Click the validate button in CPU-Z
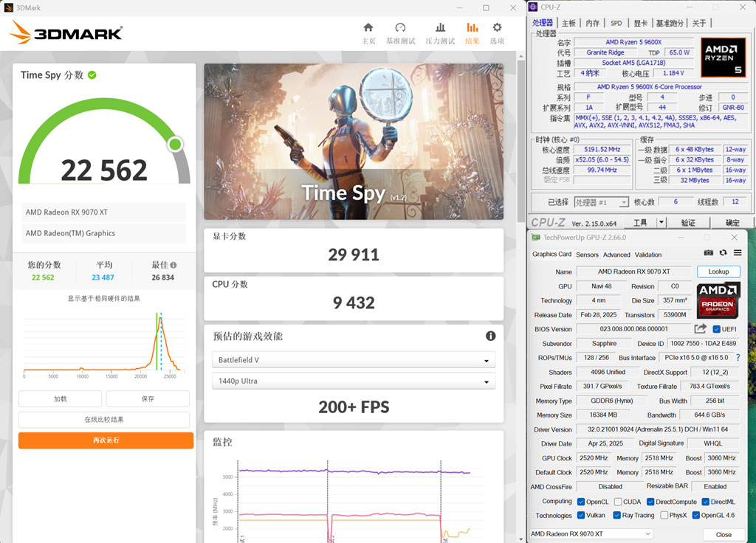 click(x=688, y=222)
